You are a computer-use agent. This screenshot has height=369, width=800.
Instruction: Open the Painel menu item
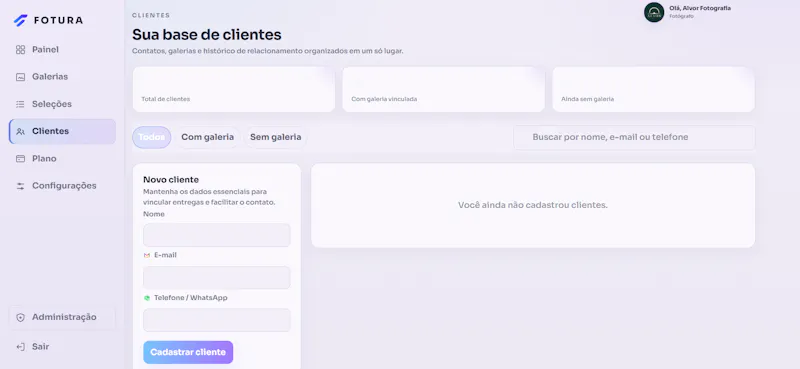click(62, 50)
